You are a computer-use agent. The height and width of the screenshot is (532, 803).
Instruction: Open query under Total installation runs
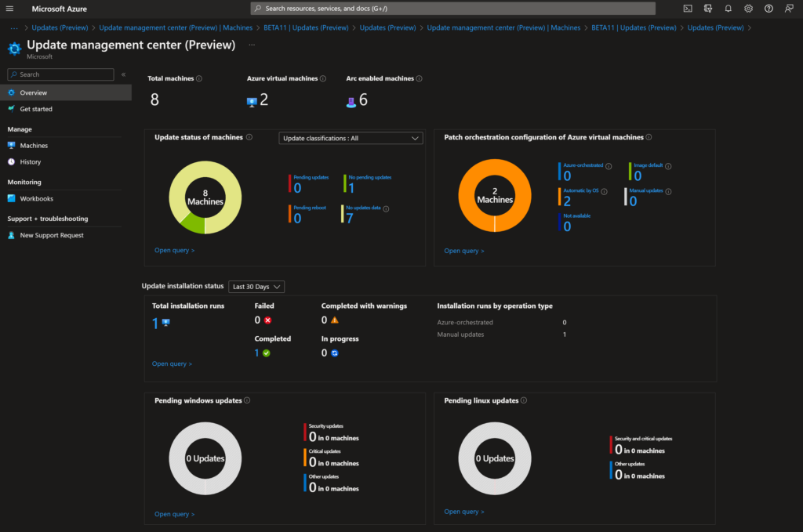coord(172,364)
